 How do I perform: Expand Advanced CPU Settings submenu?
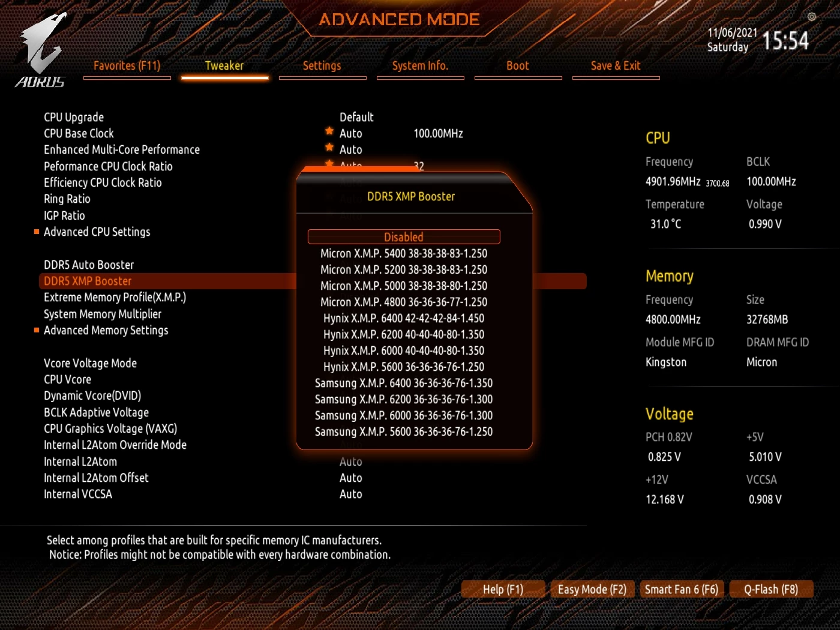click(97, 232)
